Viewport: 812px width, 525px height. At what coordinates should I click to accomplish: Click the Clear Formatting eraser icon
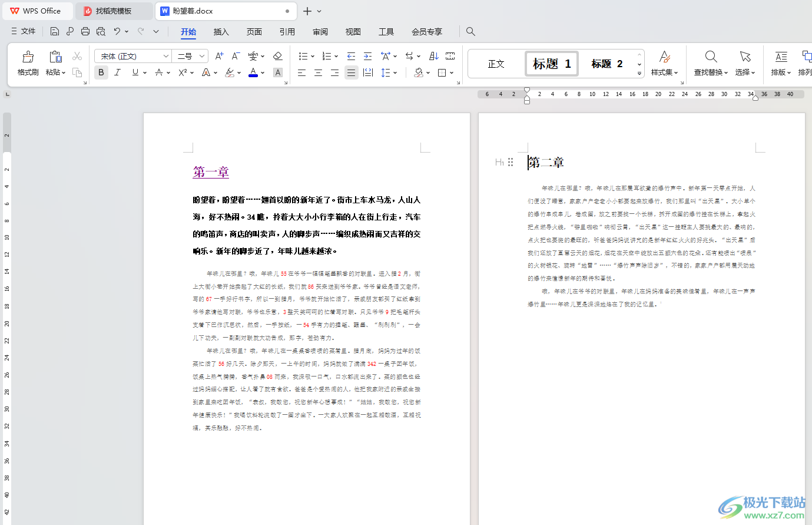click(278, 56)
